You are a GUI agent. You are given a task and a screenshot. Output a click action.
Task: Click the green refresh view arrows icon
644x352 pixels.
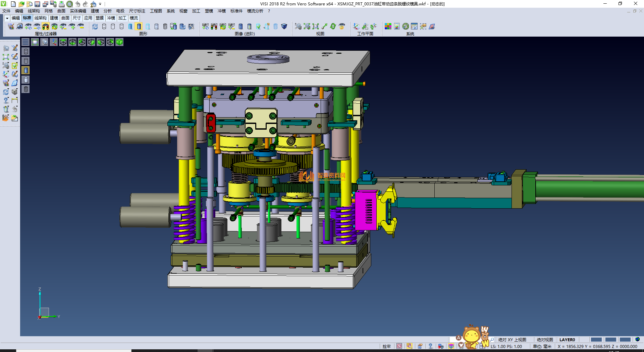[x=333, y=27]
